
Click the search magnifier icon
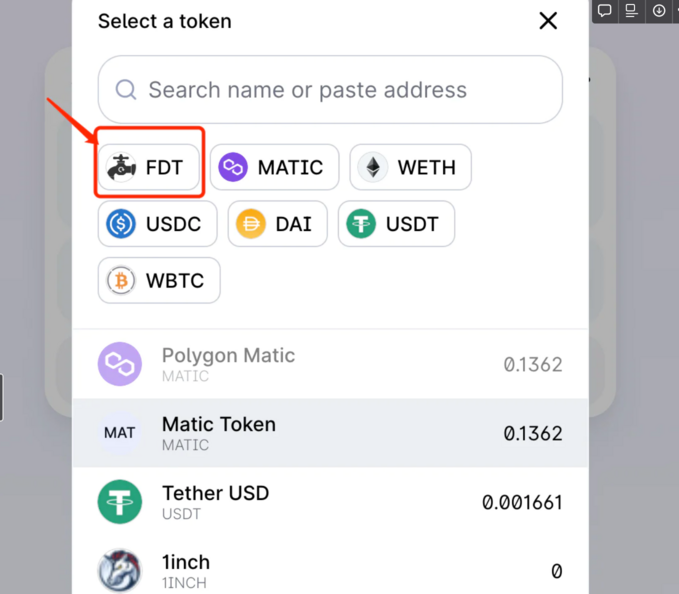coord(126,90)
